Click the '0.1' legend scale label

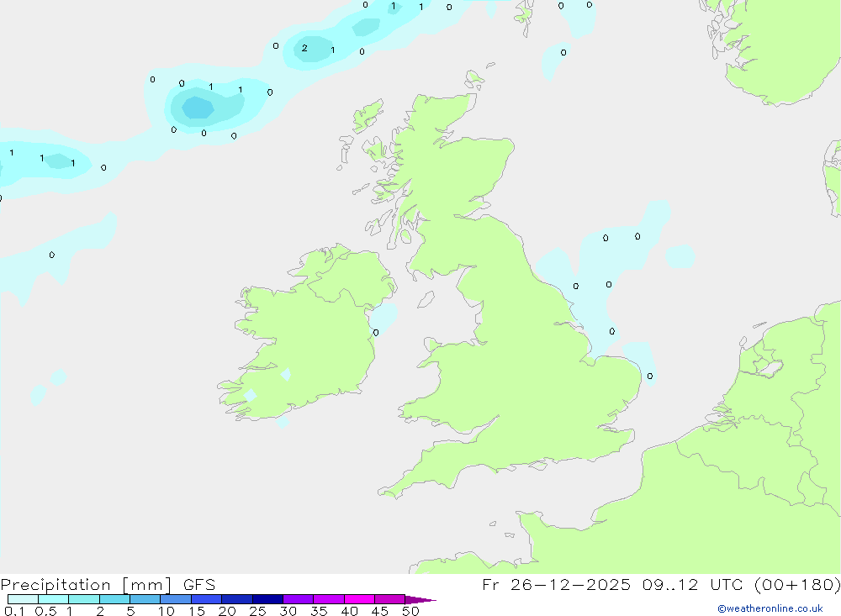[x=14, y=611]
